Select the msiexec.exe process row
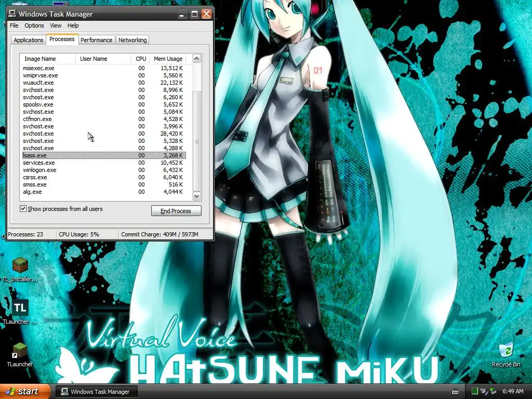 pos(104,68)
